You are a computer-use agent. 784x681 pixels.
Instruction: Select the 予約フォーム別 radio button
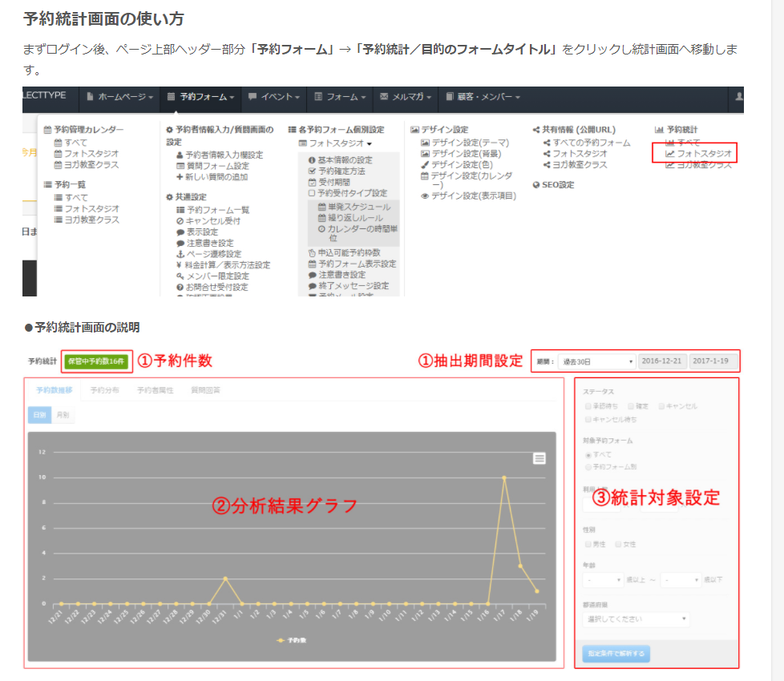[x=588, y=465]
